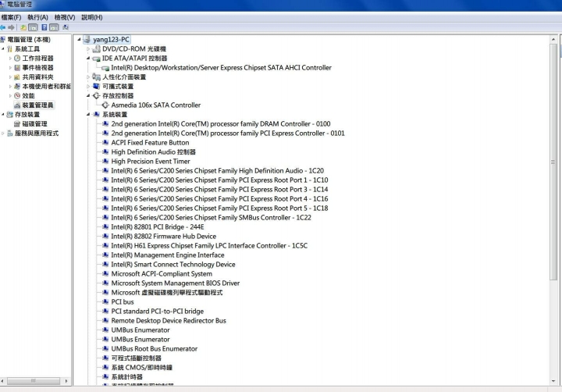Select Remote Desktop Device Redirector Bus
The height and width of the screenshot is (392, 562).
[169, 320]
